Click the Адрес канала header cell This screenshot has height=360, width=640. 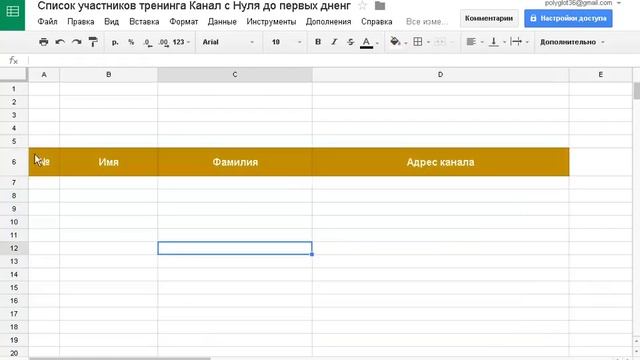440,162
